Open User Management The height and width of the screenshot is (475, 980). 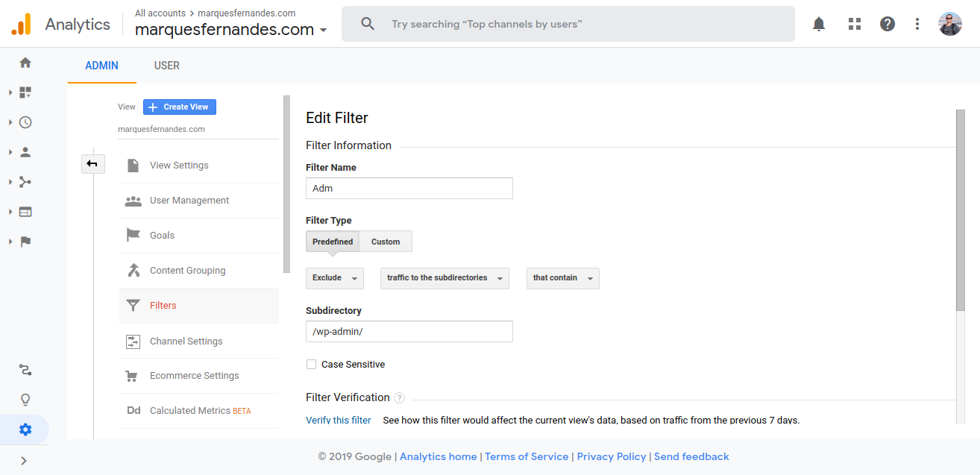(x=199, y=201)
